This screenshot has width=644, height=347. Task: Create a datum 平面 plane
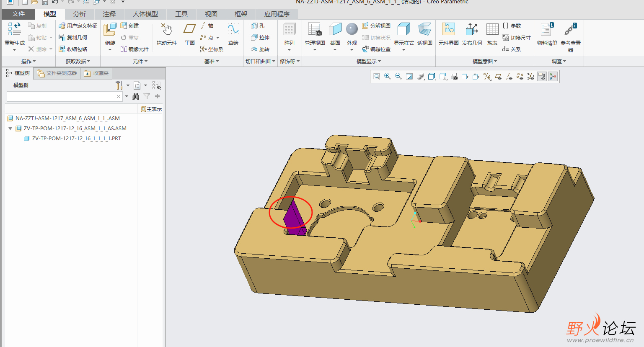(190, 34)
